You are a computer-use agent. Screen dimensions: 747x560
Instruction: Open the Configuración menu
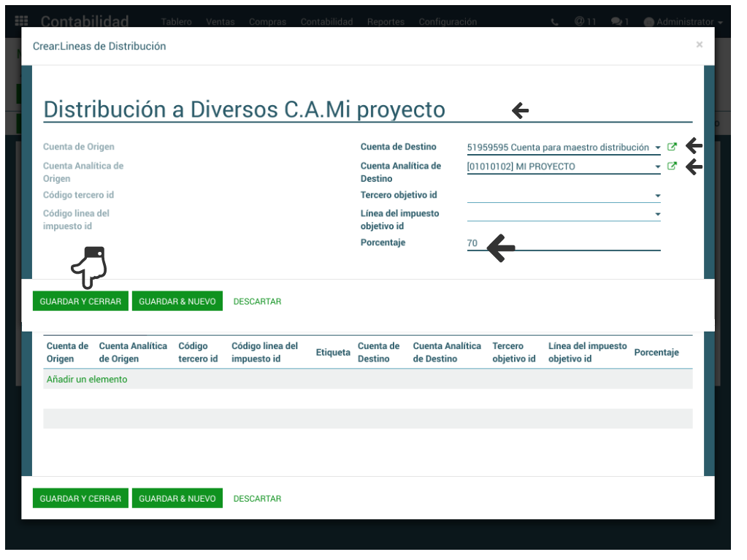pos(448,22)
